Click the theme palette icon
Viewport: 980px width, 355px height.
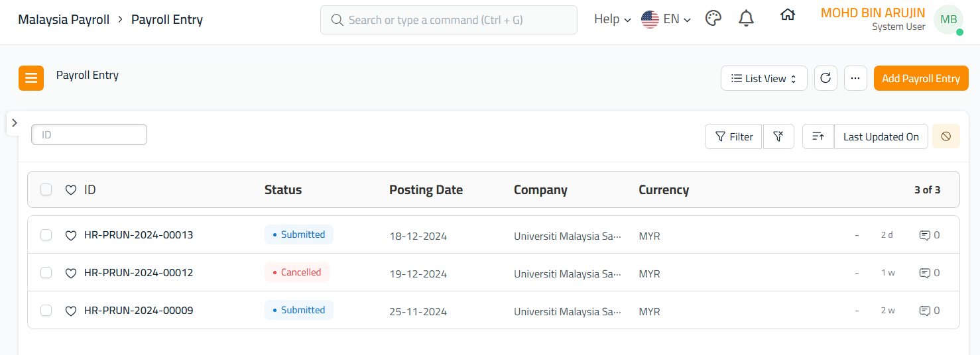click(713, 19)
